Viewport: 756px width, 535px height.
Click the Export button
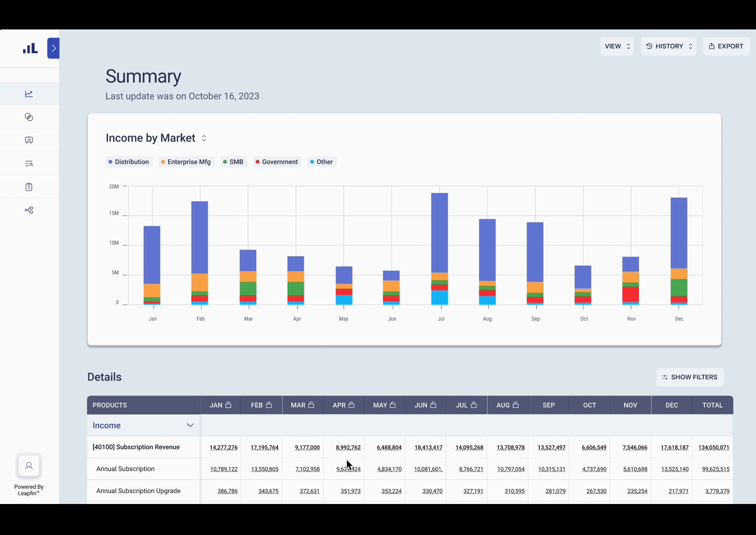pyautogui.click(x=726, y=46)
